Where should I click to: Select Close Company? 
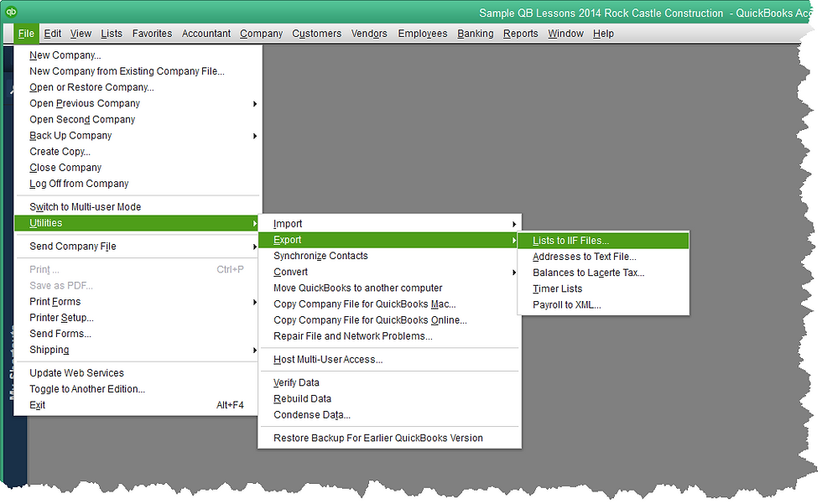coord(138,168)
